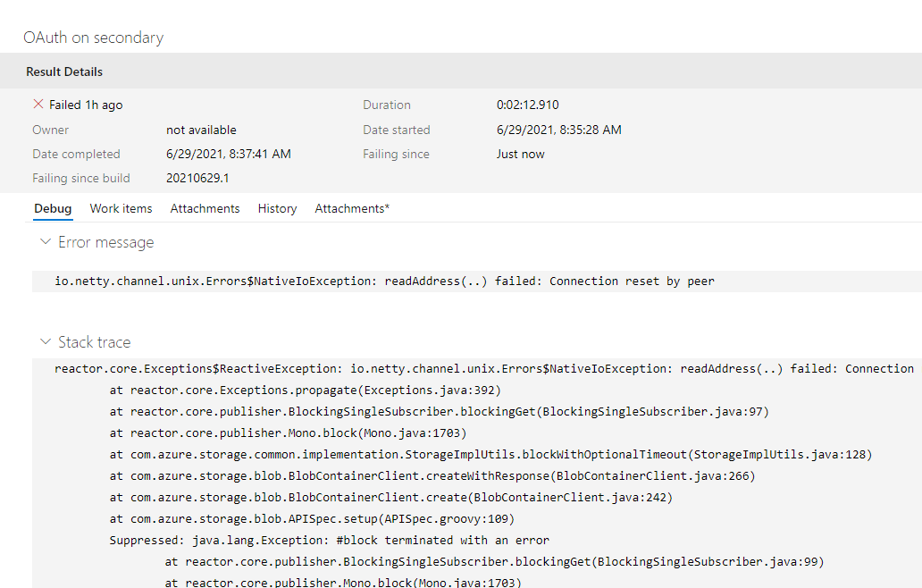Click the Failing since build label
The width and height of the screenshot is (922, 588).
point(81,178)
